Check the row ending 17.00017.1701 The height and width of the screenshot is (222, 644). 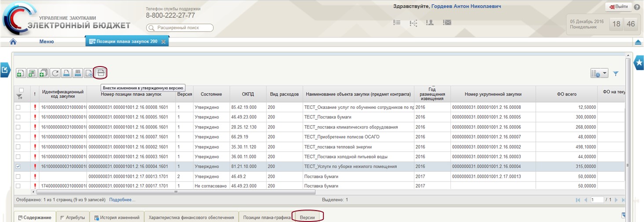18,186
